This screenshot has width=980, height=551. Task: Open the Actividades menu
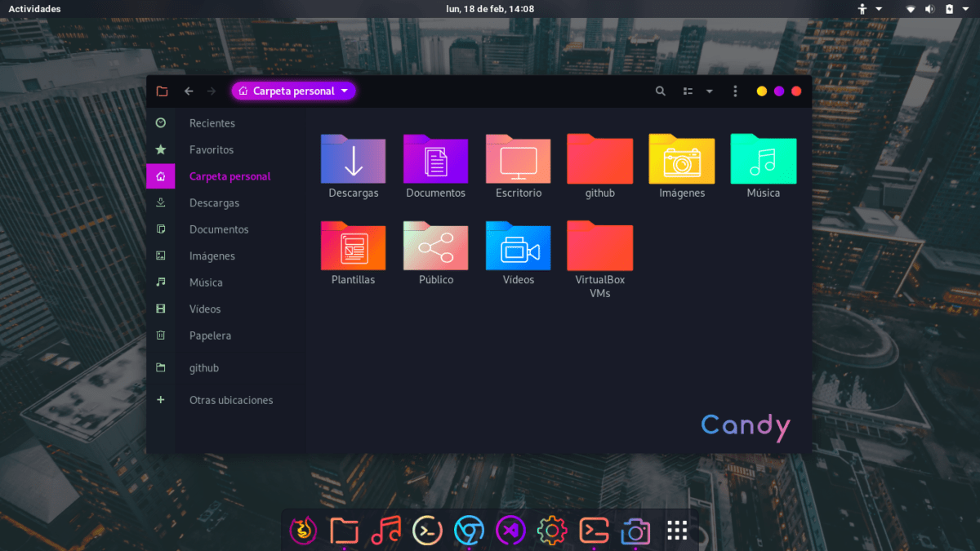tap(33, 9)
